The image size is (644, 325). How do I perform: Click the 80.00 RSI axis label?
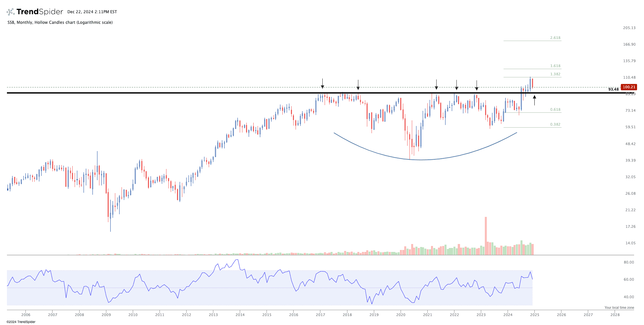(x=628, y=263)
